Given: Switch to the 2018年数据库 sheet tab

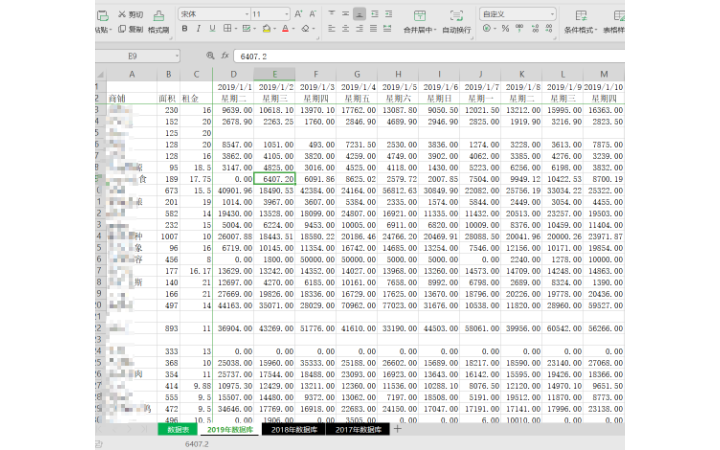Looking at the screenshot, I should coord(294,430).
